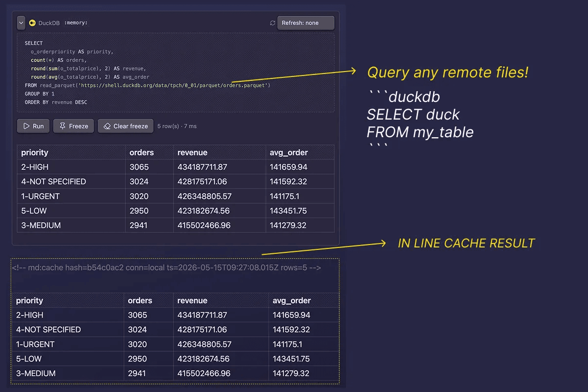Viewport: 588px width, 392px height.
Task: Click '3020' in cached lower table
Action: (x=137, y=344)
